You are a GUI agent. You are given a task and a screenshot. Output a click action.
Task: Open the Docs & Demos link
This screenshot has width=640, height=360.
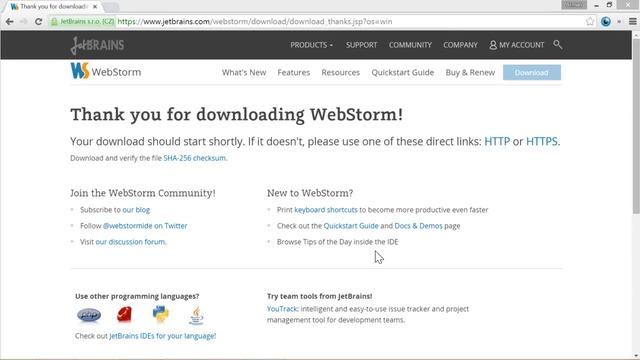click(418, 226)
